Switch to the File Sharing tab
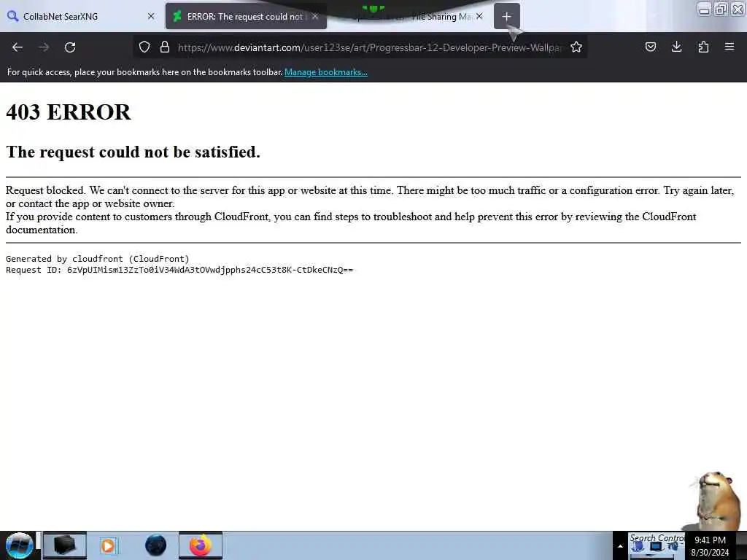Image resolution: width=747 pixels, height=560 pixels. 410,16
